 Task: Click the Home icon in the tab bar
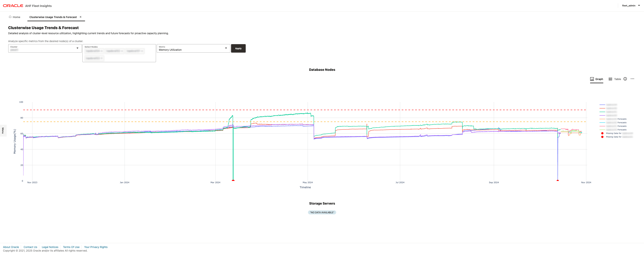[x=10, y=17]
